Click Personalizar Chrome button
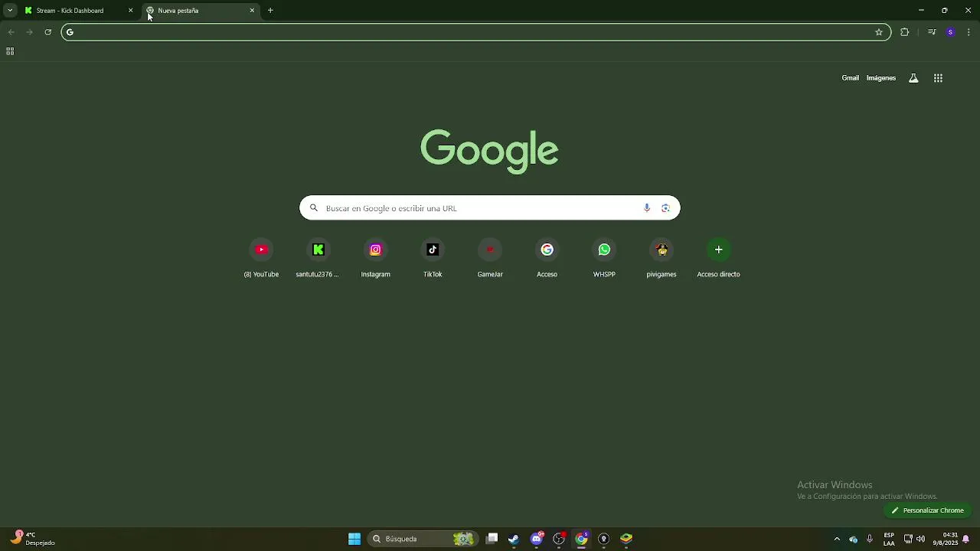The image size is (980, 551). coord(927,510)
